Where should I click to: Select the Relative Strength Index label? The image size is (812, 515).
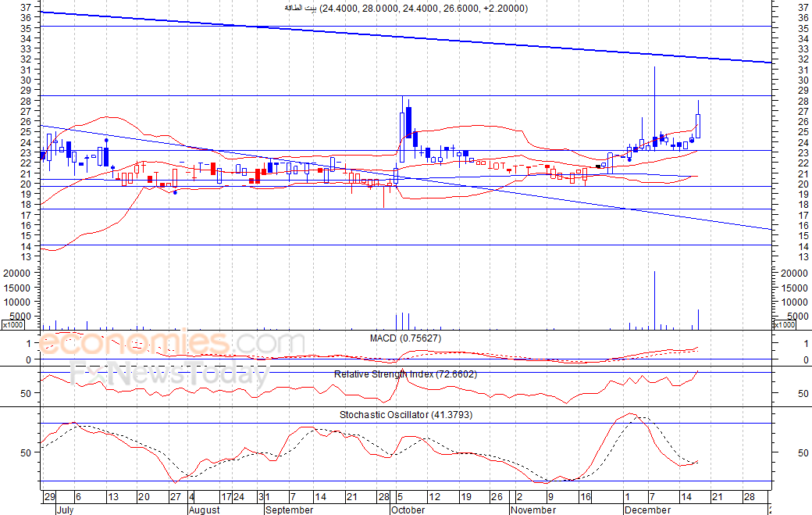point(405,374)
